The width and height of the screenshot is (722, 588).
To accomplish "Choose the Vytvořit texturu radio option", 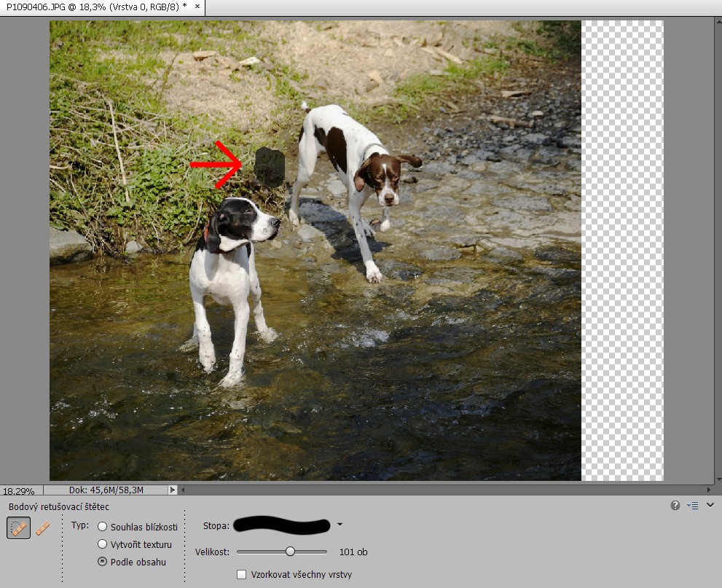I will point(103,544).
